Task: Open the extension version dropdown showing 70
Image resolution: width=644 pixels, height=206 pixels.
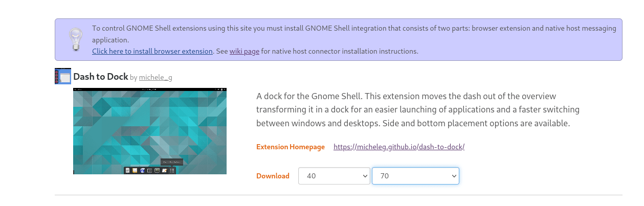Action: click(415, 176)
